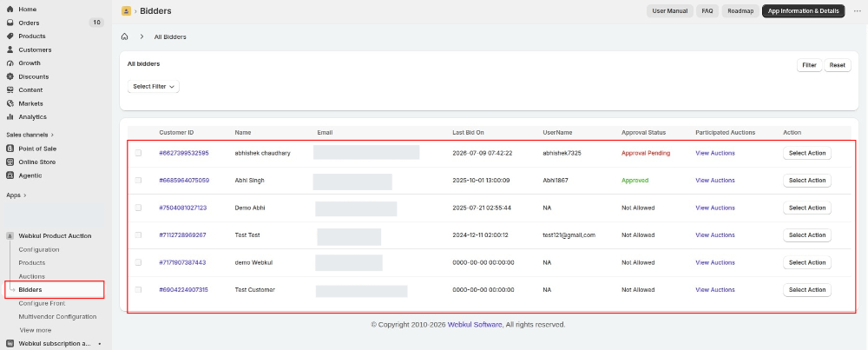Click the Customers person icon
Viewport: 868px width, 350px height.
coord(10,50)
